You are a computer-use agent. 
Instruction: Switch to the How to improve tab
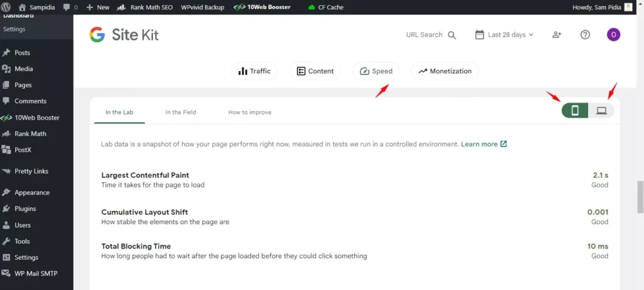tap(250, 112)
